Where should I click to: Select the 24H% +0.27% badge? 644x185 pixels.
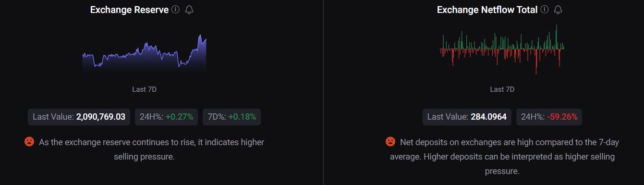(x=166, y=117)
